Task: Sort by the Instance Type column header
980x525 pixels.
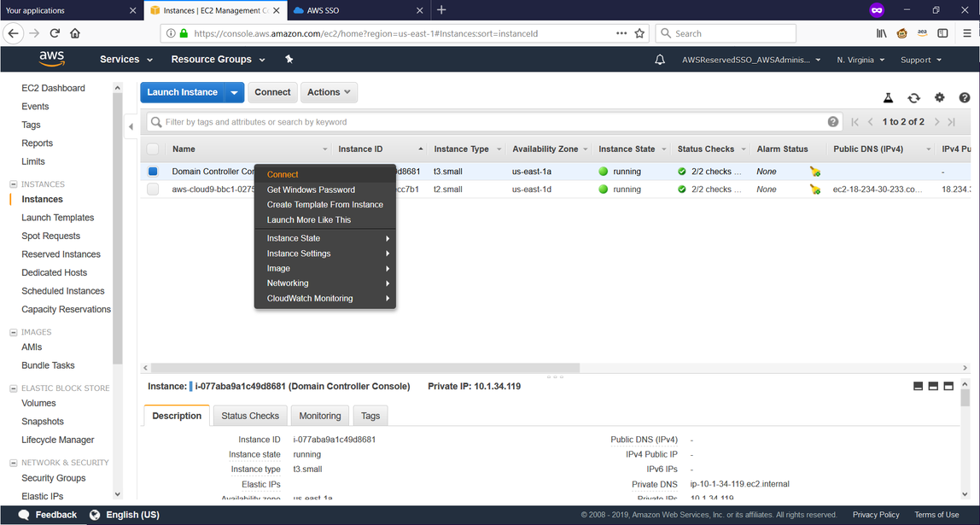Action: (461, 149)
